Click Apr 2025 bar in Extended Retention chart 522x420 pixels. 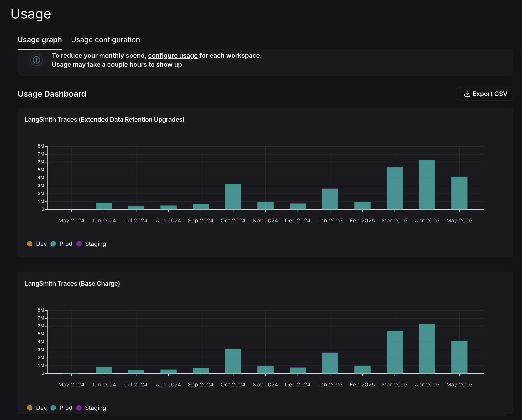427,185
